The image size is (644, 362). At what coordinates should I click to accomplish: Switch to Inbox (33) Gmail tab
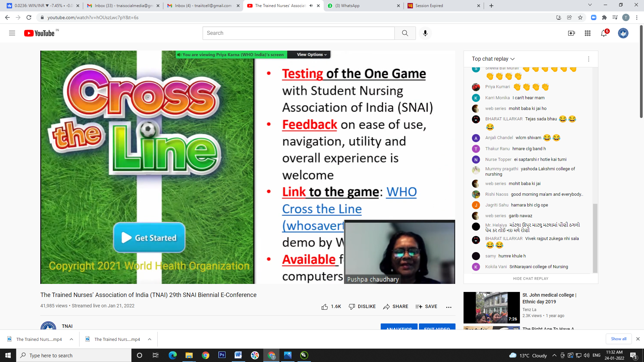click(123, 6)
